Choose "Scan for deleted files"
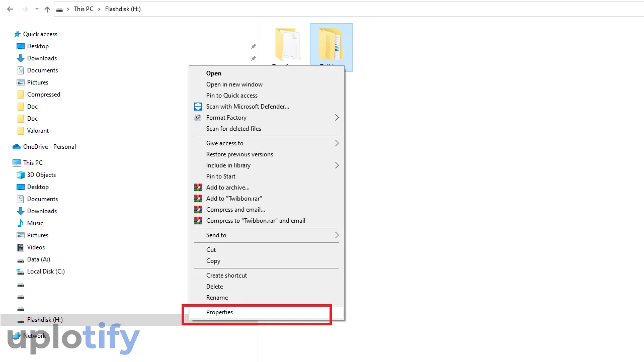This screenshot has width=644, height=362. coord(233,129)
